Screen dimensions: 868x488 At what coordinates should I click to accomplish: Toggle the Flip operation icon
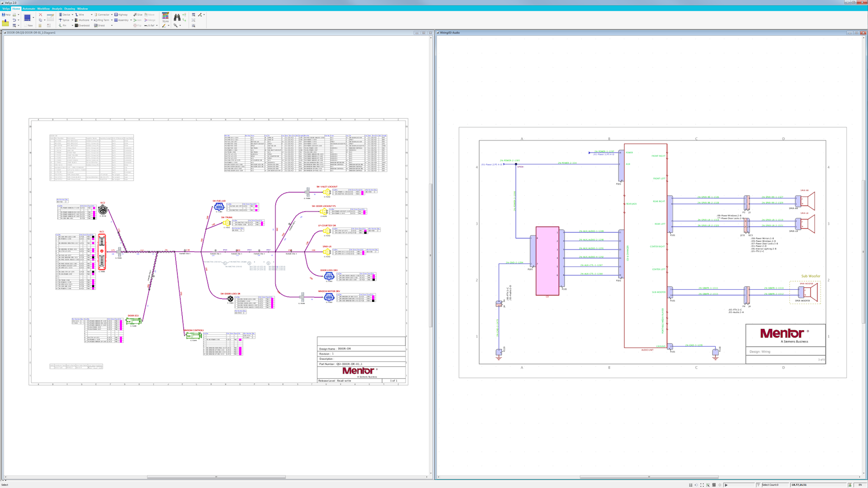coord(135,25)
